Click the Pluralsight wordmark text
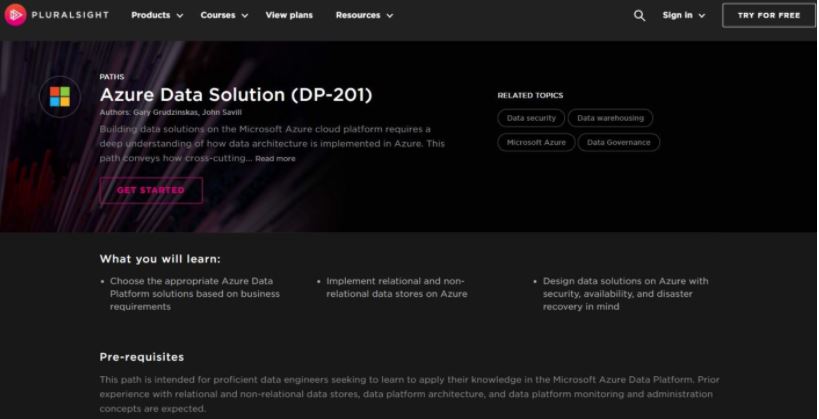This screenshot has height=419, width=819. pyautogui.click(x=68, y=15)
